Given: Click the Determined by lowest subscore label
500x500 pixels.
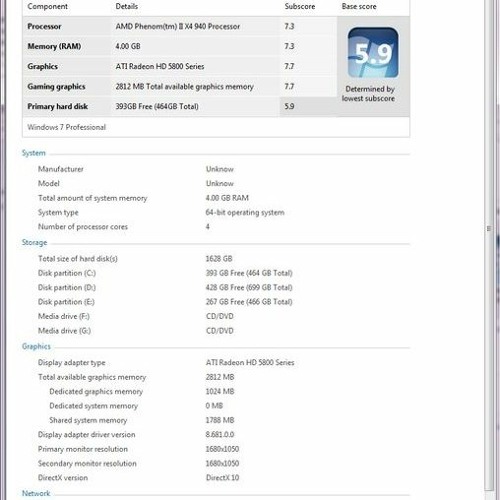Looking at the screenshot, I should [369, 94].
